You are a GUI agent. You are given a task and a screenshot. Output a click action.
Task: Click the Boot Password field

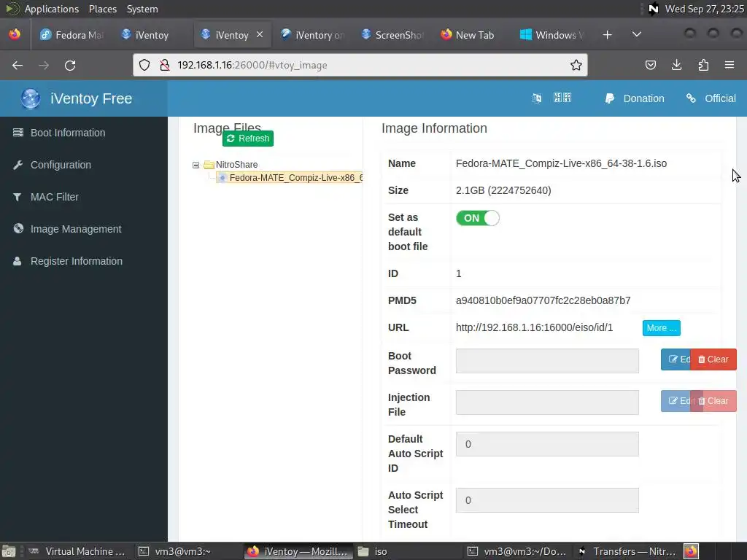tap(547, 361)
